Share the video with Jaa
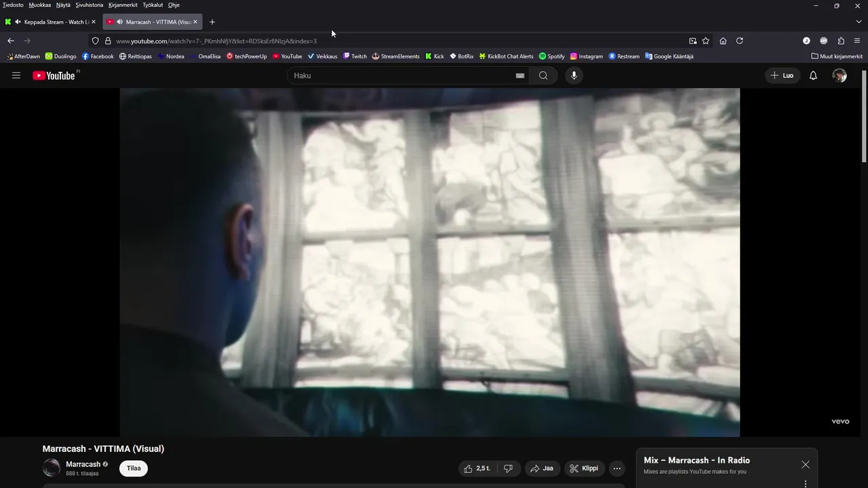 [x=542, y=468]
